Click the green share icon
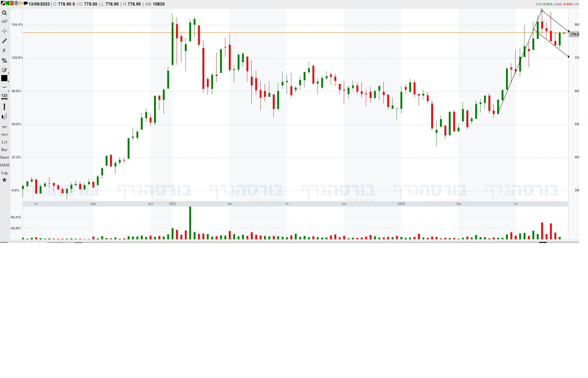The width and height of the screenshot is (588, 378). [x=7, y=3]
